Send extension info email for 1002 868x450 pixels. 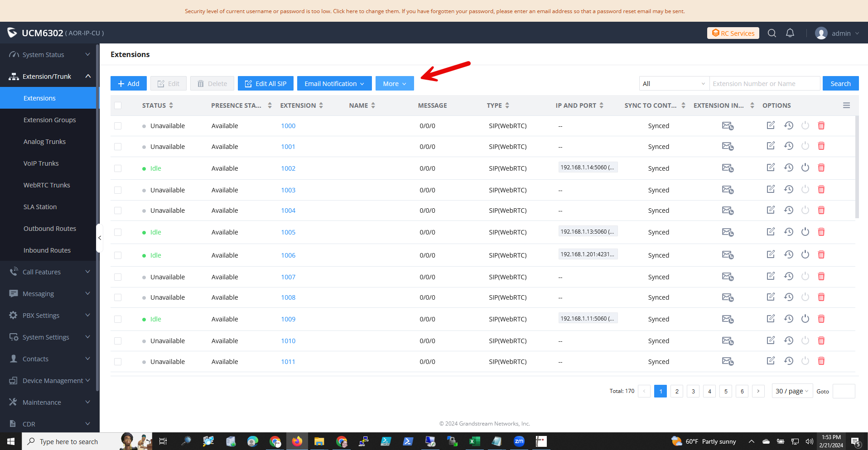pyautogui.click(x=728, y=168)
